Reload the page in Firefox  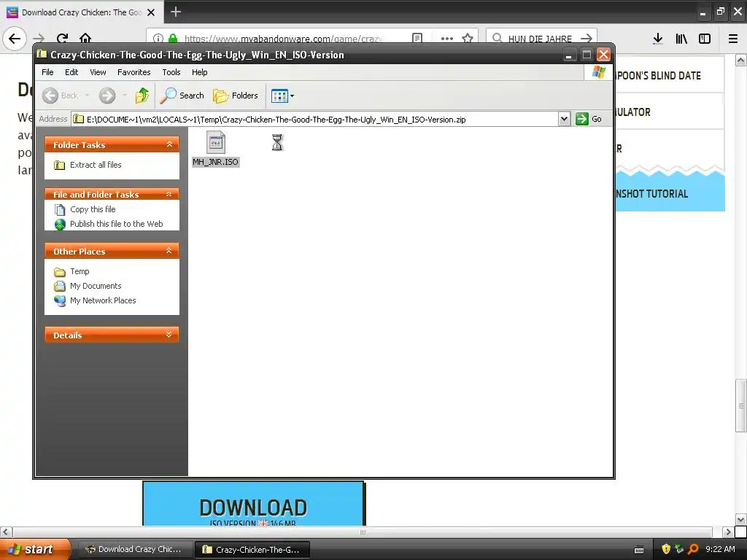click(x=62, y=38)
